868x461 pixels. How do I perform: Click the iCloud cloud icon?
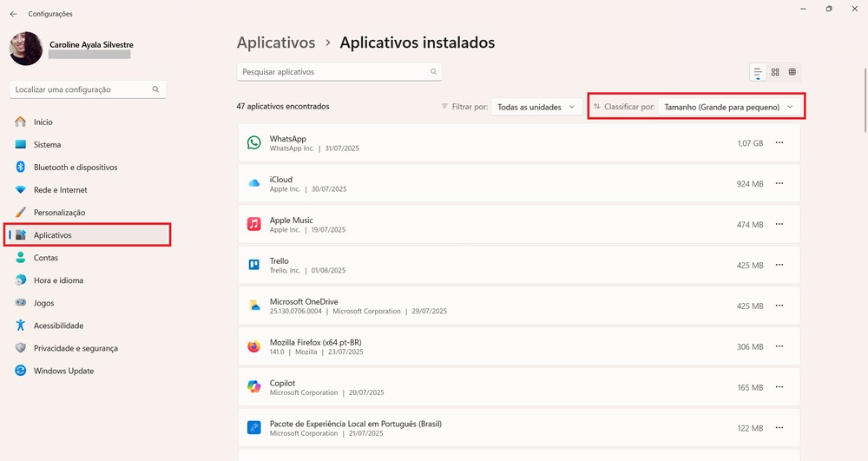point(254,183)
